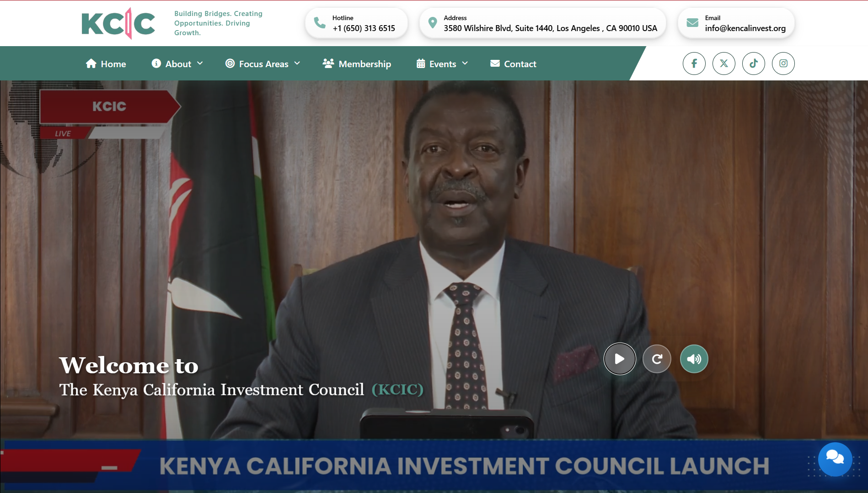
Task: Play the welcome video
Action: tap(620, 359)
